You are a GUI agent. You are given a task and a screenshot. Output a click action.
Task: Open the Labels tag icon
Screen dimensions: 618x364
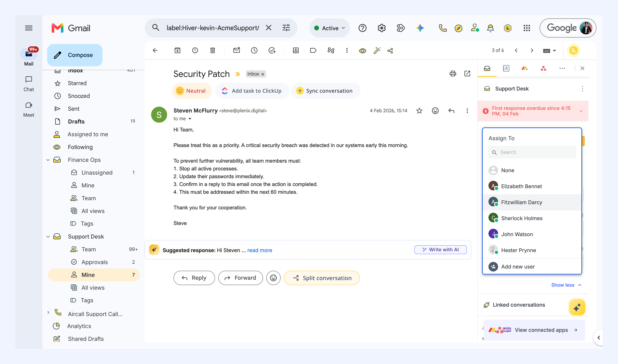(313, 51)
